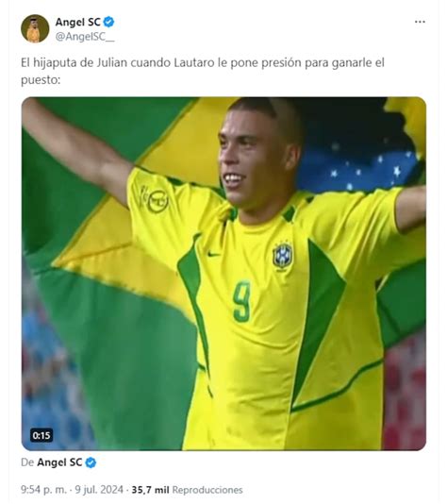Click the 0:15 video duration badge
Viewport: 447px width, 504px height.
[x=41, y=435]
